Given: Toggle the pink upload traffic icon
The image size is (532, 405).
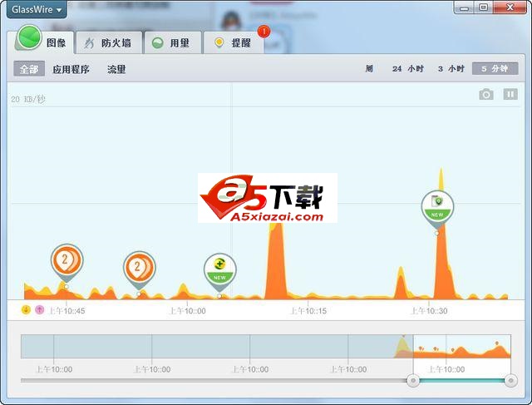Looking at the screenshot, I should (40, 309).
